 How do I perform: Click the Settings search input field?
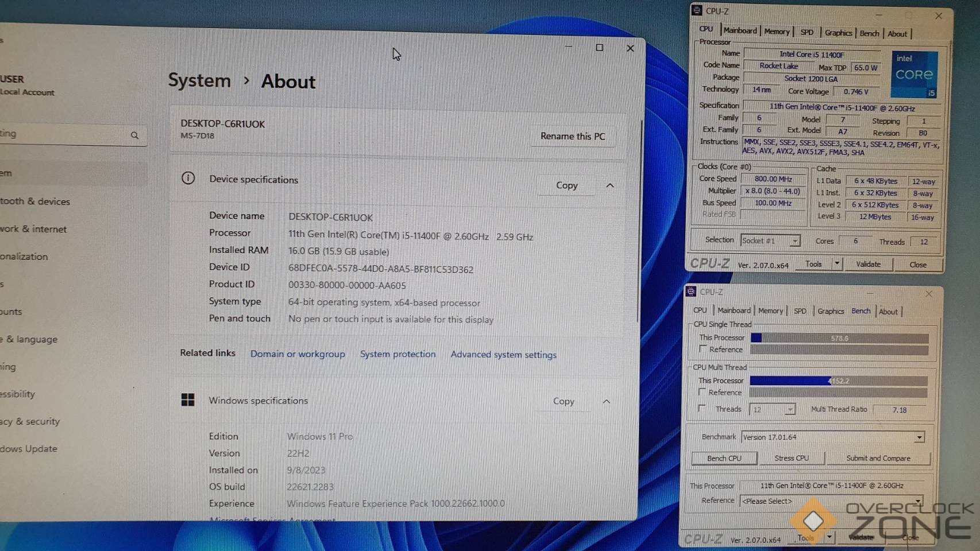coord(63,134)
